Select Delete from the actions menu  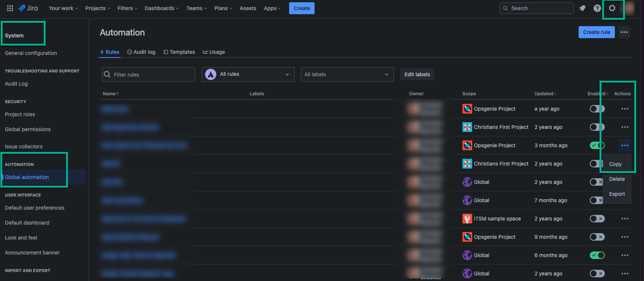click(x=617, y=179)
